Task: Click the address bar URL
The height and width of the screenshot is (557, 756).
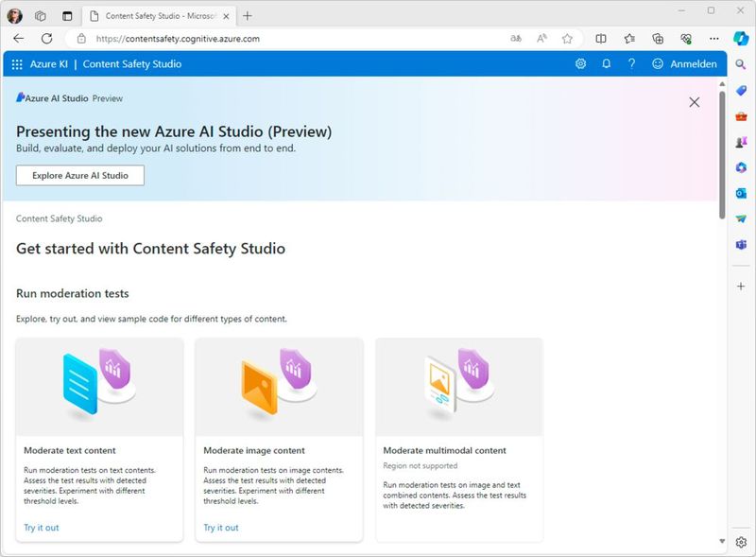Action: (x=178, y=39)
